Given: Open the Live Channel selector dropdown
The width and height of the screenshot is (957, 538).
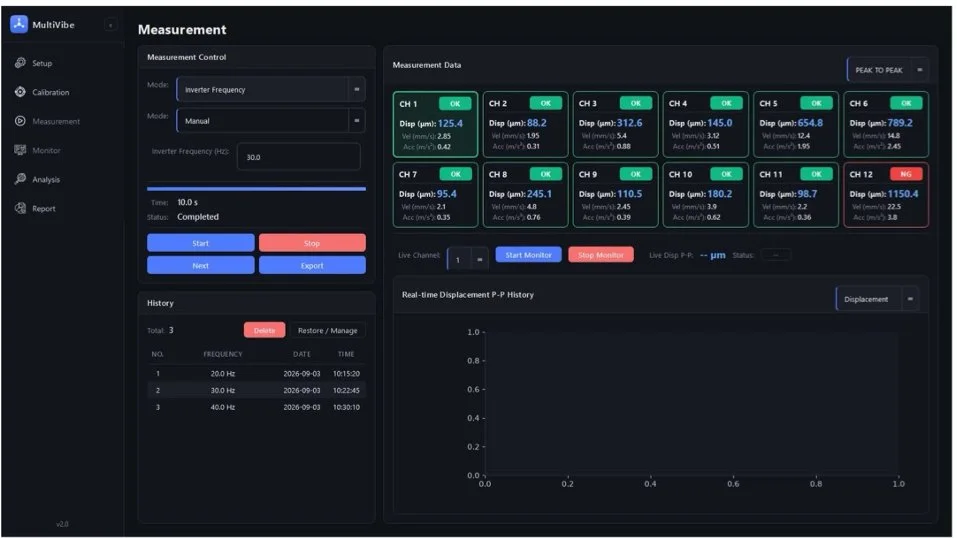Looking at the screenshot, I should click(468, 259).
